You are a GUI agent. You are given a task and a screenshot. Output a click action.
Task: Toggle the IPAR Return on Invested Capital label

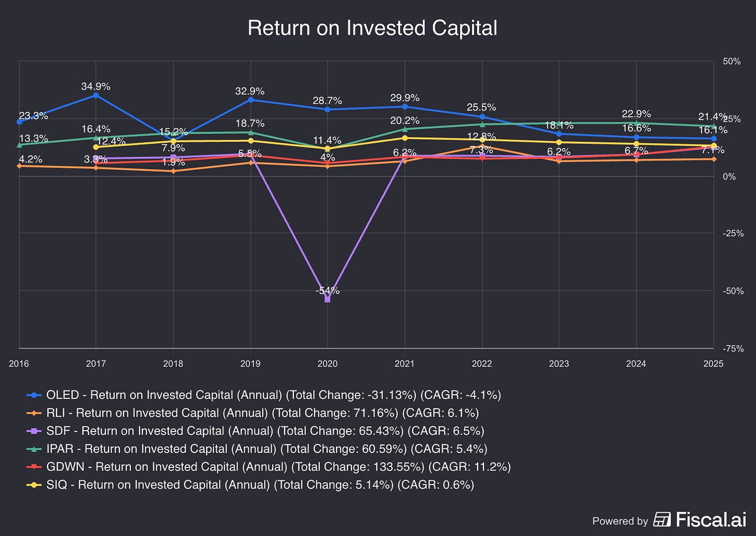pos(266,449)
